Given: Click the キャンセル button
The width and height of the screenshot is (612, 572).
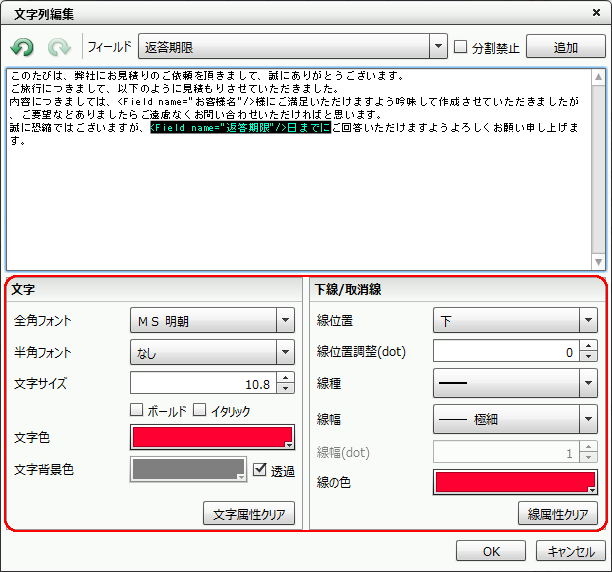Looking at the screenshot, I should click(571, 551).
